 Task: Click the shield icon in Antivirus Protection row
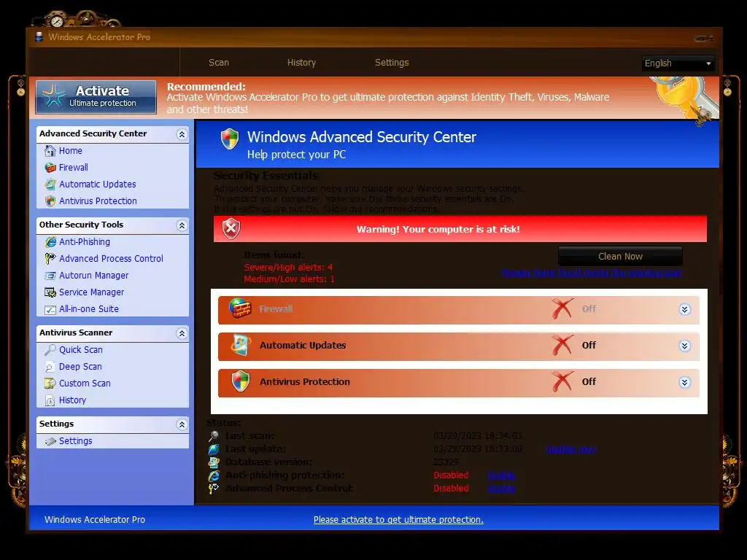(241, 381)
